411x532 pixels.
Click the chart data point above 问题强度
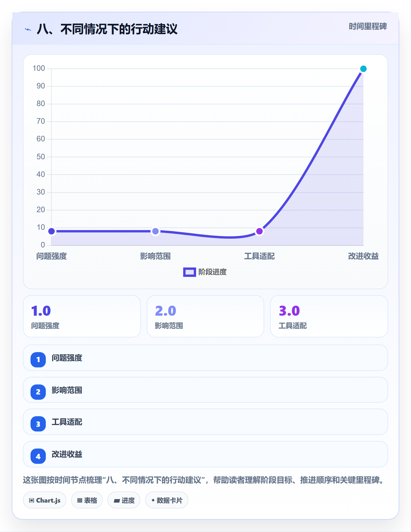pyautogui.click(x=51, y=231)
